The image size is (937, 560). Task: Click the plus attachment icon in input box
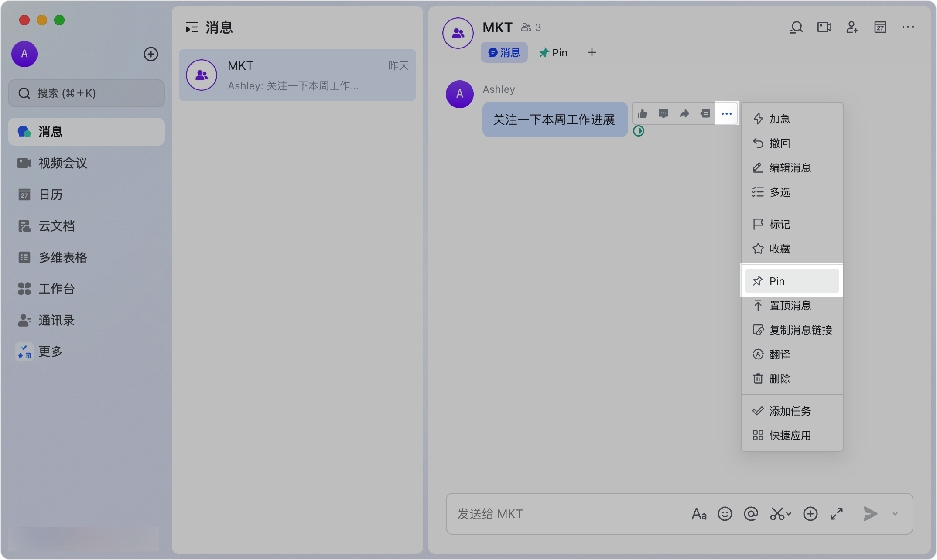(810, 514)
